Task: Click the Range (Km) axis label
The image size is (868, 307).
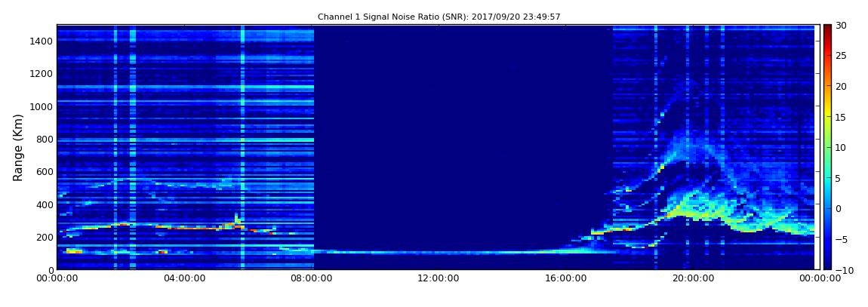Action: [18, 147]
